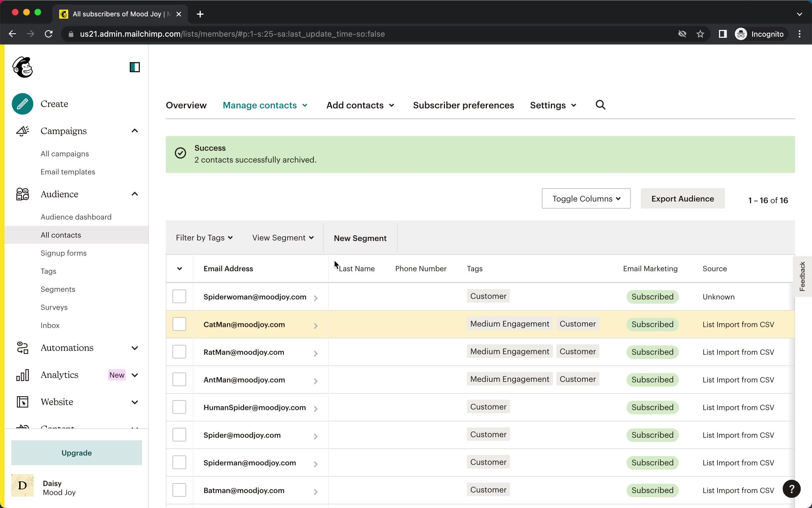812x508 pixels.
Task: Check the AntMan@moodjoy.com checkbox
Action: point(179,379)
